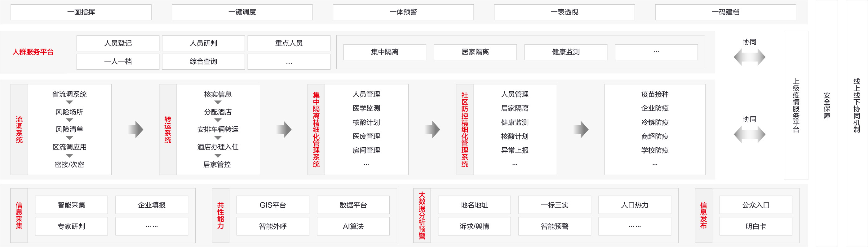Click the 明白卡 box under 信息发布
868x247 pixels.
[755, 227]
